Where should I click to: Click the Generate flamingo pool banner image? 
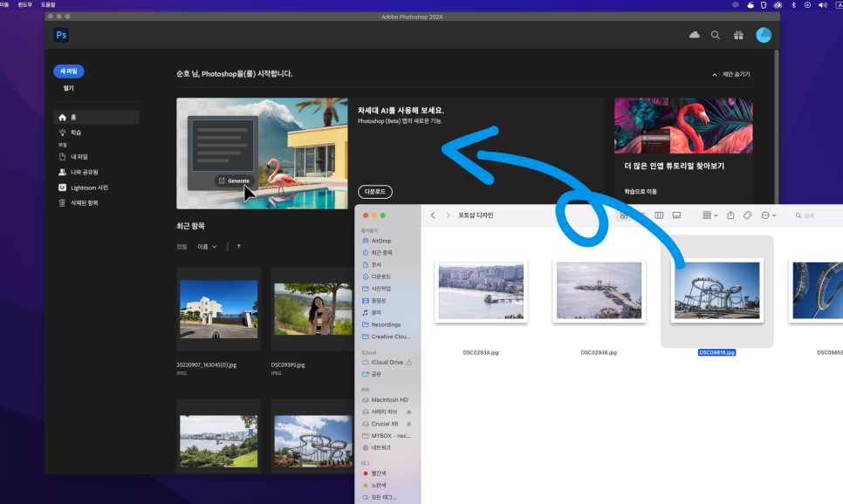[x=263, y=153]
